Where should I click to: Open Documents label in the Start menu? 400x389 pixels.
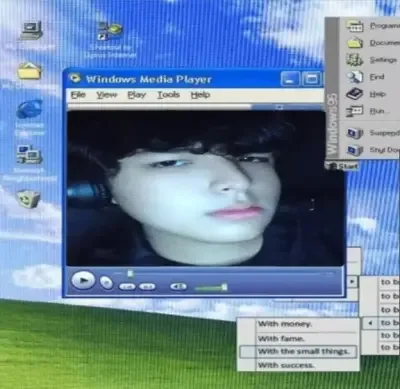point(384,43)
